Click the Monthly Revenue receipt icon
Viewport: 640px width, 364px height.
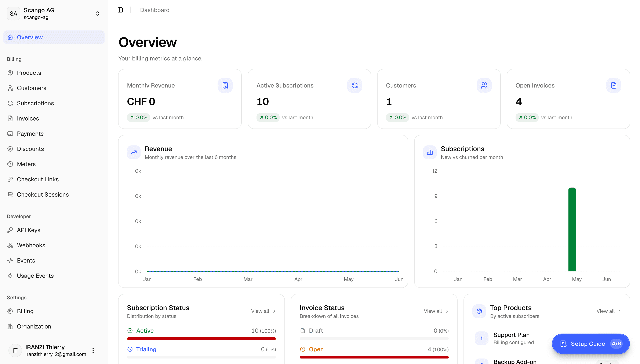225,85
